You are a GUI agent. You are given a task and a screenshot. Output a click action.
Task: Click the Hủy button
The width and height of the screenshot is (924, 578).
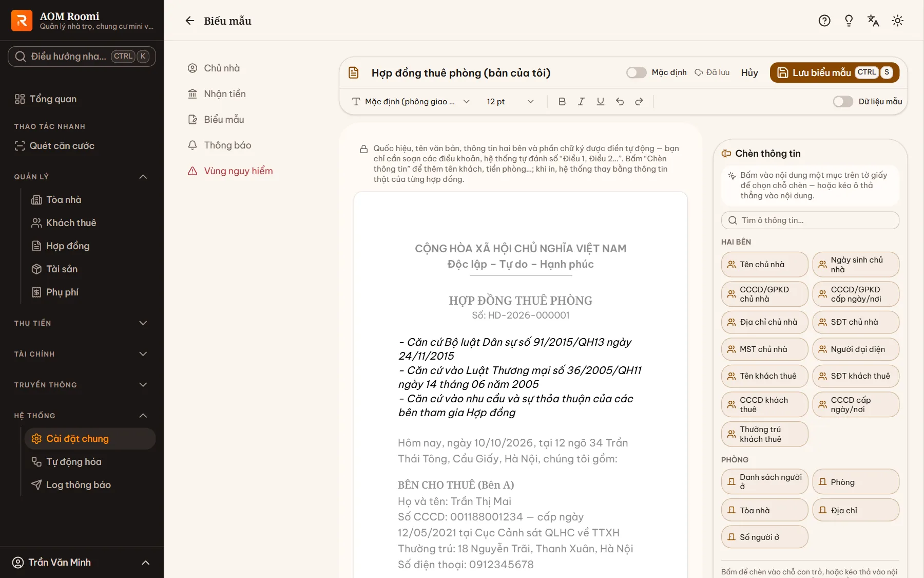[749, 72]
